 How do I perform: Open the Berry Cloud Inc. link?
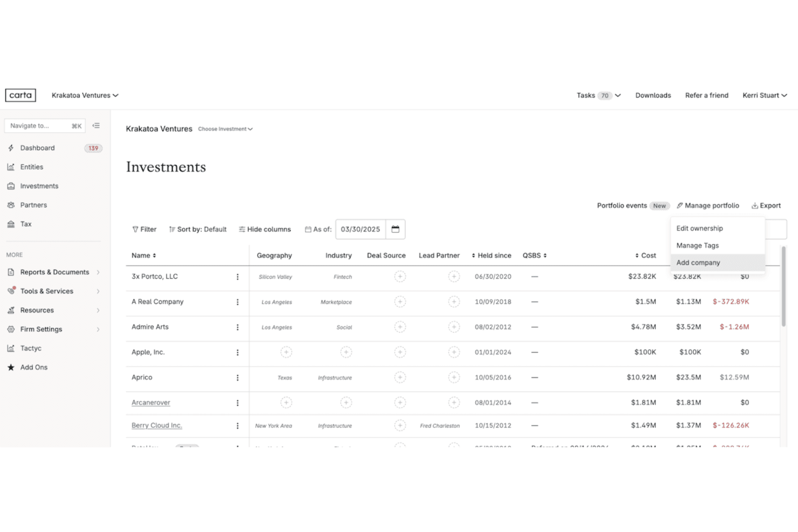(x=157, y=425)
